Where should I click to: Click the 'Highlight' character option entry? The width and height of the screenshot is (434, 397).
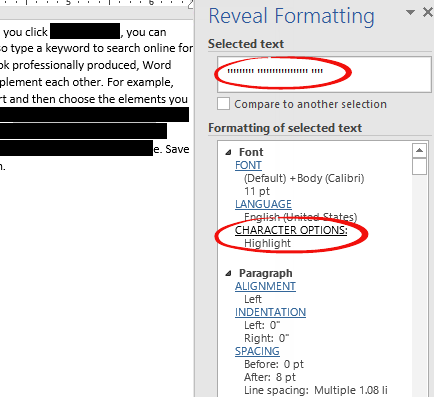(267, 243)
